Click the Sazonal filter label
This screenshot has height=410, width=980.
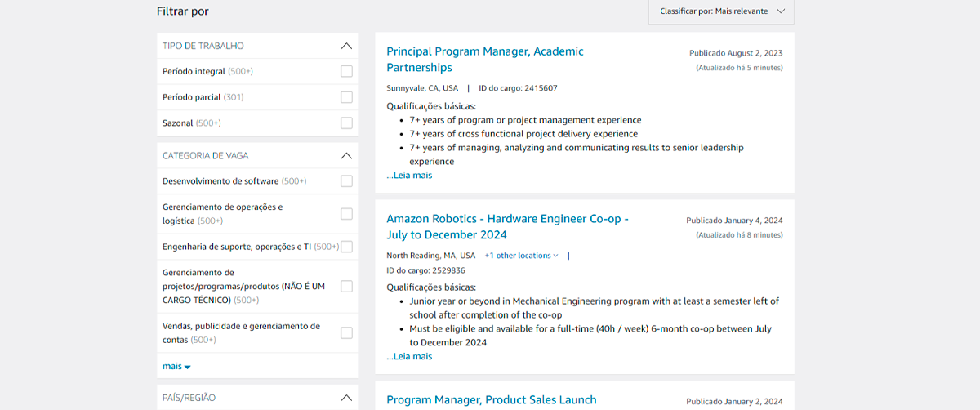pyautogui.click(x=178, y=123)
